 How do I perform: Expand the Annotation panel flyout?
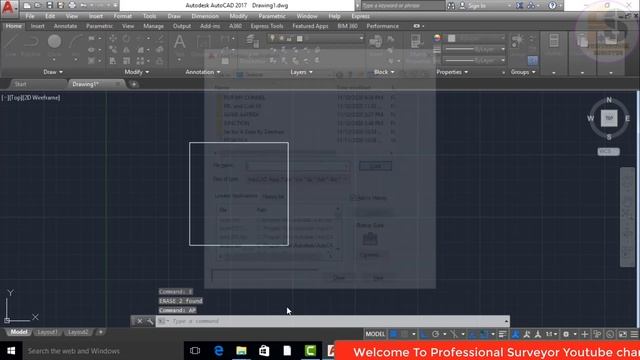[x=203, y=72]
